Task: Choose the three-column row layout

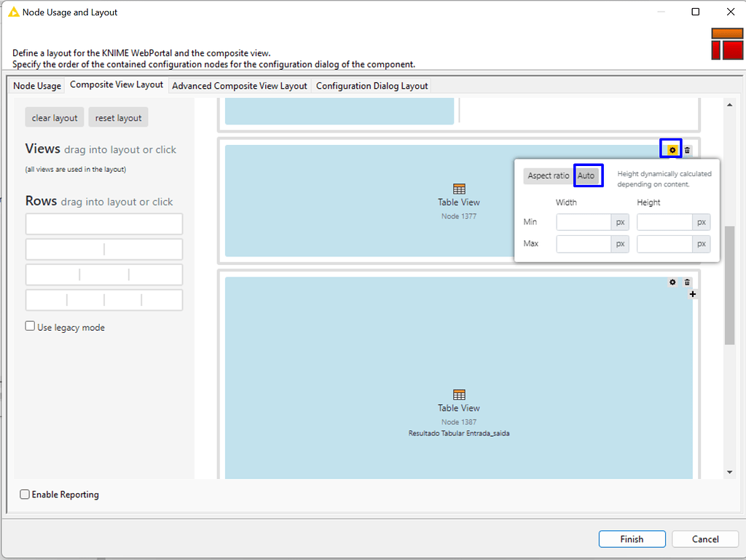Action: pyautogui.click(x=103, y=275)
